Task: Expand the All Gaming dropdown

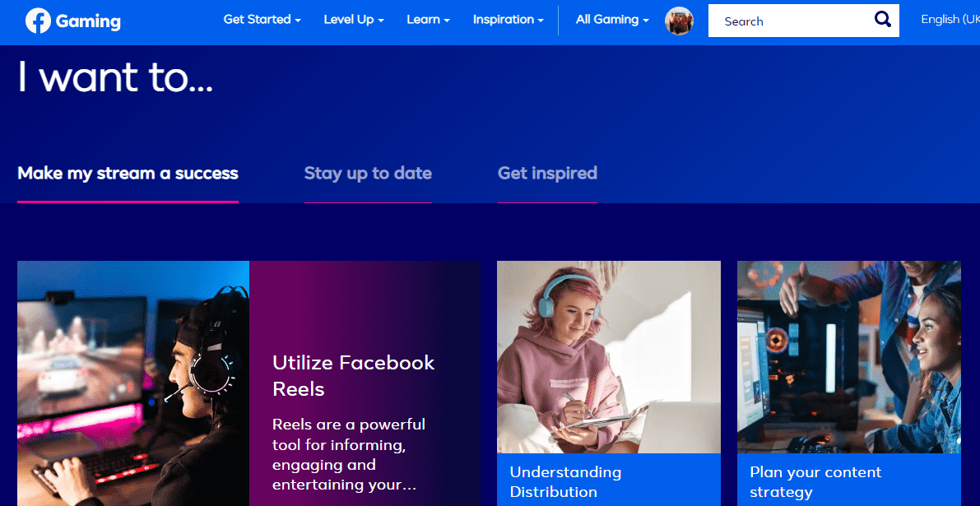Action: point(612,20)
